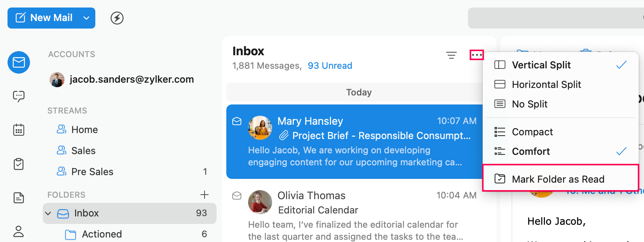The image size is (644, 242).
Task: Click Olivia Thomas's avatar
Action: 260,202
